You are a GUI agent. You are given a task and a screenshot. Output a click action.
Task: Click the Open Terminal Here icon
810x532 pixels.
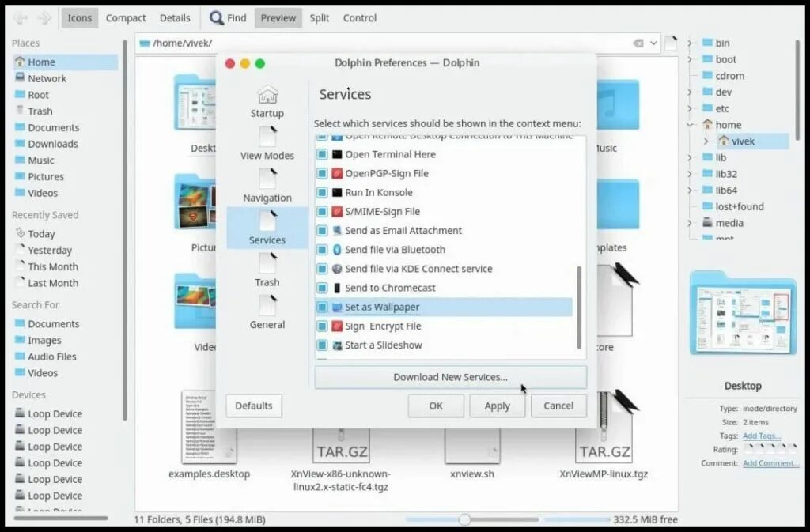(337, 154)
